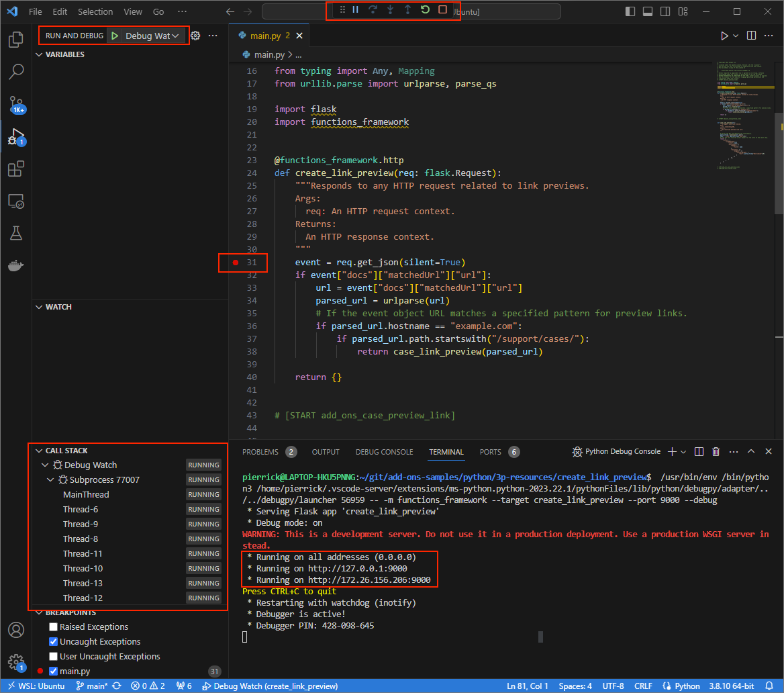Image resolution: width=784 pixels, height=693 pixels.
Task: Click the Step Over debug icon
Action: 373,10
